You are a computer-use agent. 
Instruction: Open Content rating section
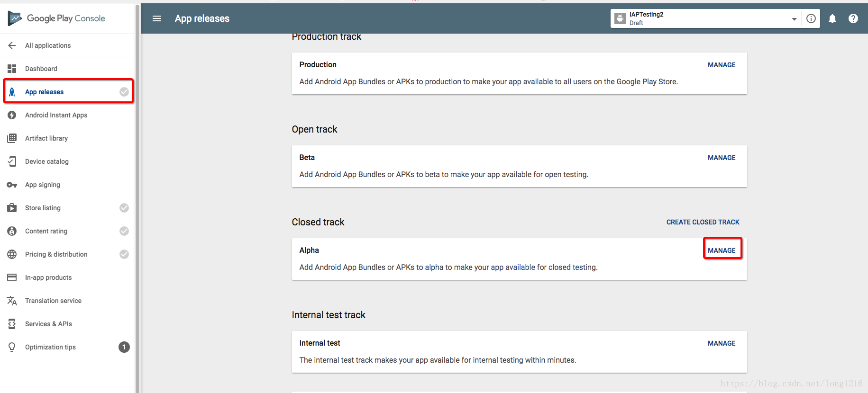(46, 231)
